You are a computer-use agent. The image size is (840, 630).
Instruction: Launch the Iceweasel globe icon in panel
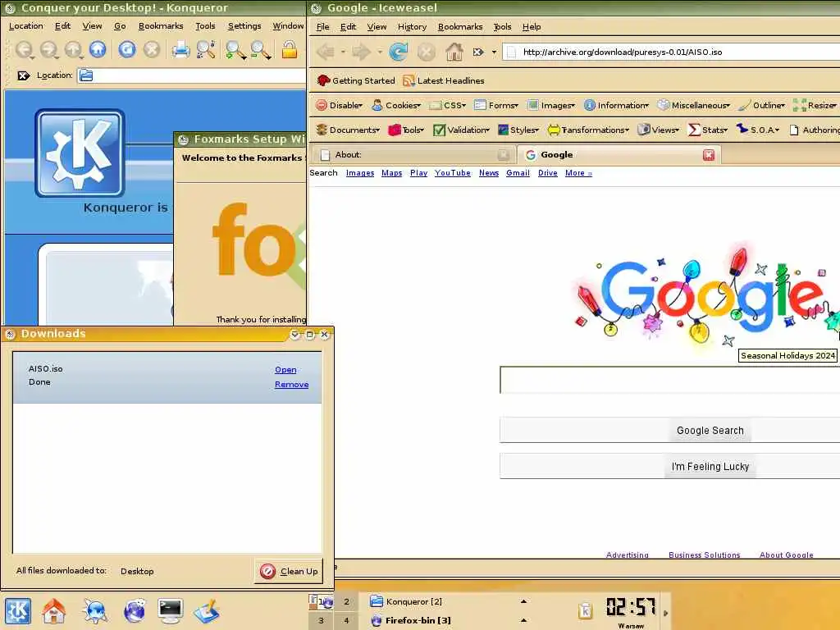click(135, 610)
